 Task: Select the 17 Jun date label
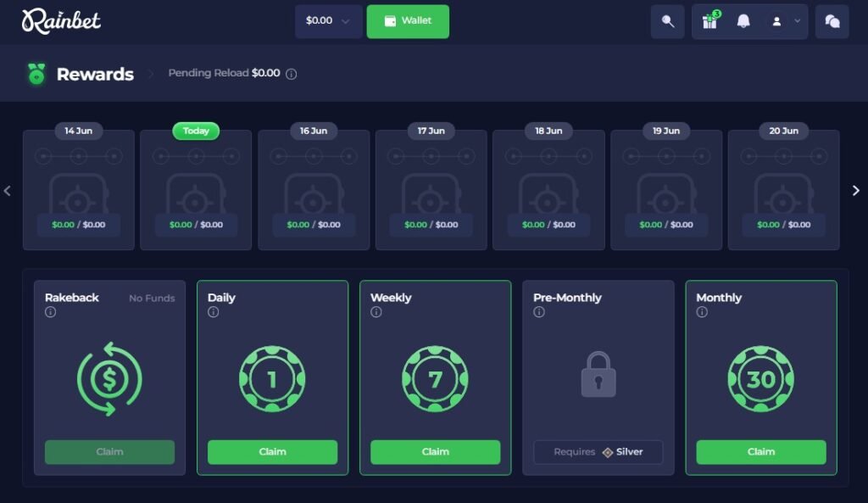point(431,131)
